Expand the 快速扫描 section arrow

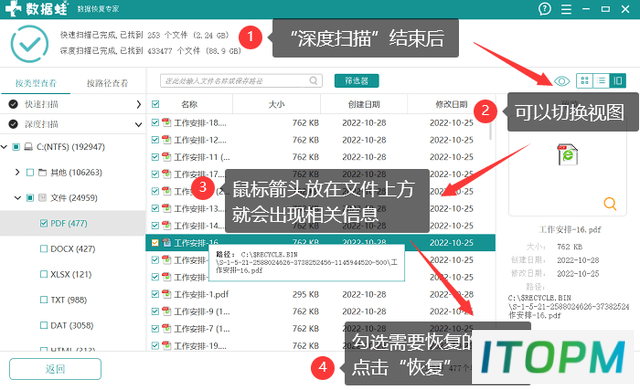click(138, 104)
